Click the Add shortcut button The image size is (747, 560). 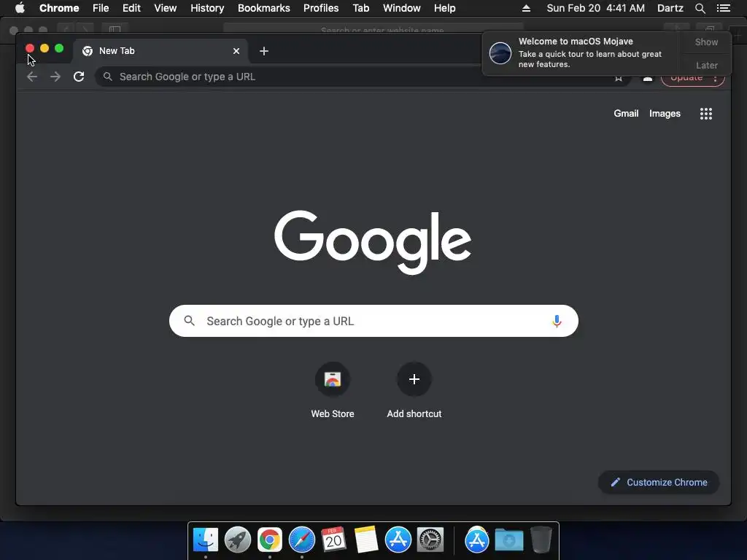tap(414, 391)
